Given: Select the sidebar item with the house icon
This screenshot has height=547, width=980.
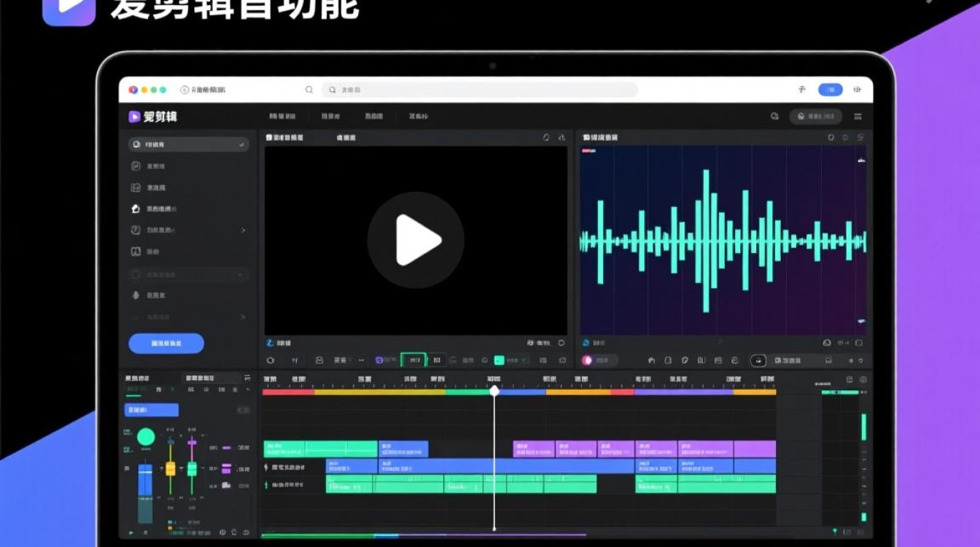Looking at the screenshot, I should tap(155, 209).
